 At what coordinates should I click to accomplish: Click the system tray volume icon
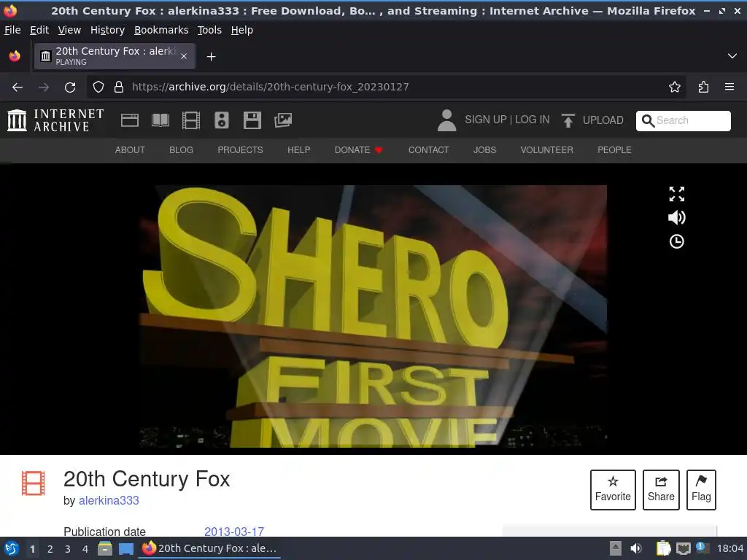[x=636, y=548]
